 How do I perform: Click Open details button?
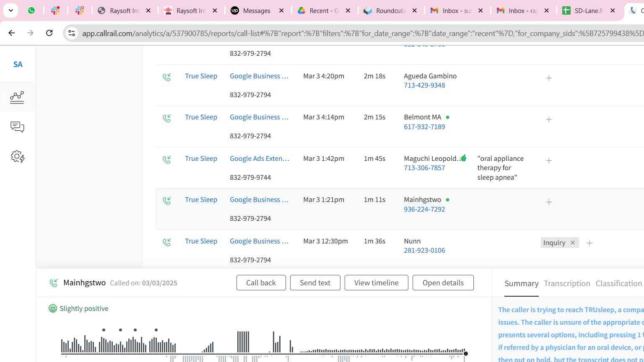point(443,283)
